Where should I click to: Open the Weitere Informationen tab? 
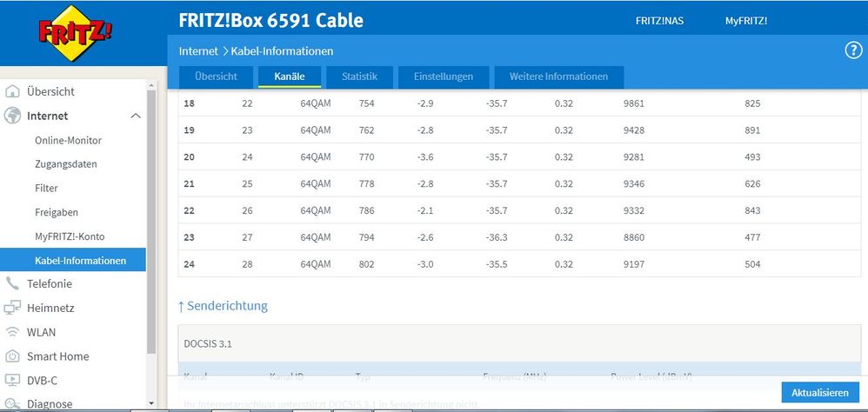pos(558,76)
